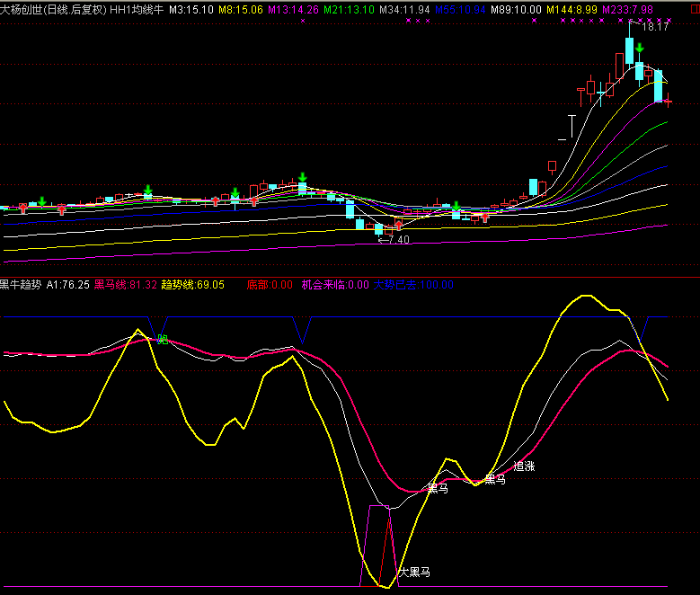Open the HH1均线牛 indicator name
Image resolution: width=700 pixels, height=595 pixels.
[137, 9]
